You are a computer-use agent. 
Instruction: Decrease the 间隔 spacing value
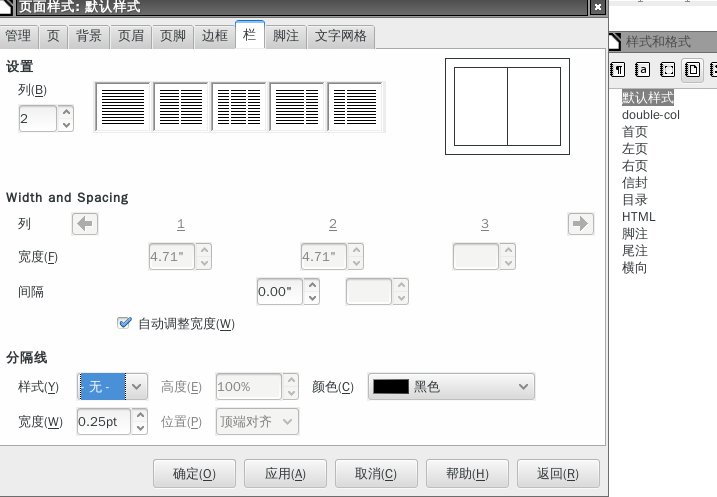point(312,298)
